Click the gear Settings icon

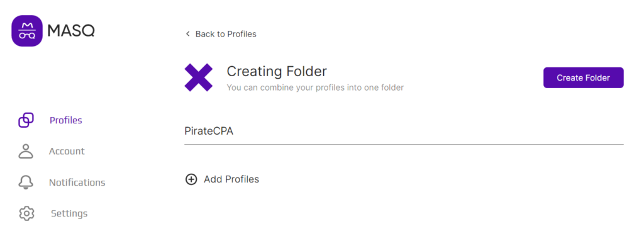click(x=26, y=213)
